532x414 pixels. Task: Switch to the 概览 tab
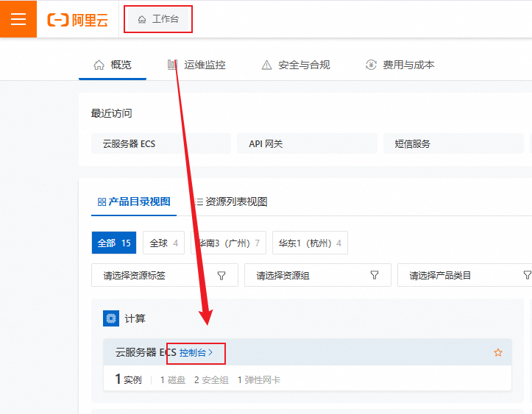coord(113,65)
